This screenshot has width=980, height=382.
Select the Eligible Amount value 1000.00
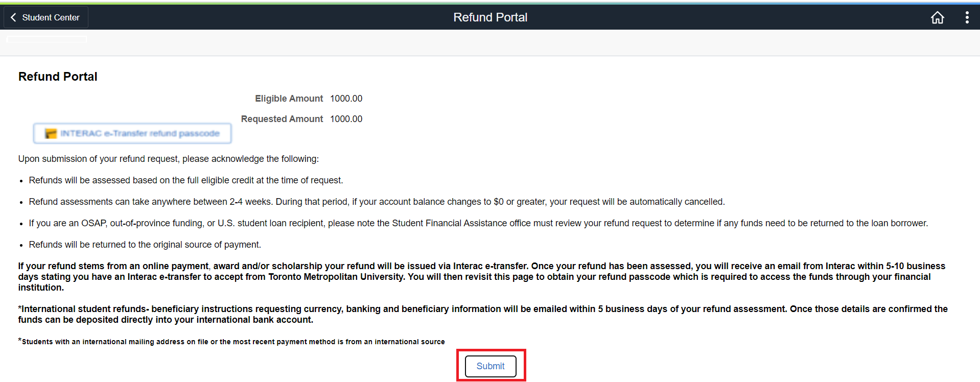point(346,99)
